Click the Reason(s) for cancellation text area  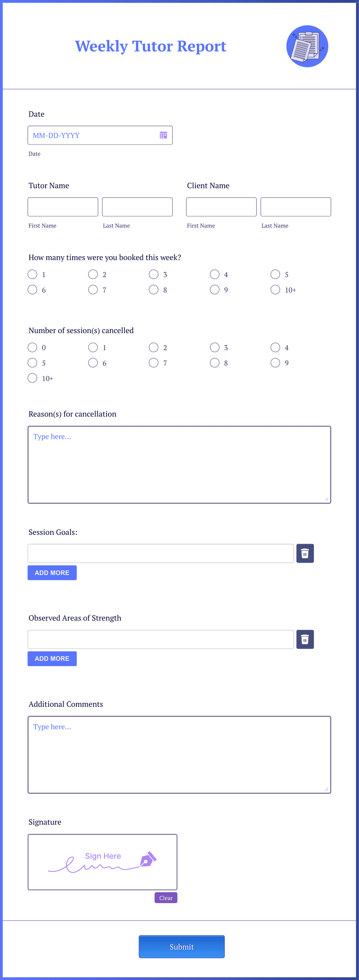pyautogui.click(x=179, y=464)
